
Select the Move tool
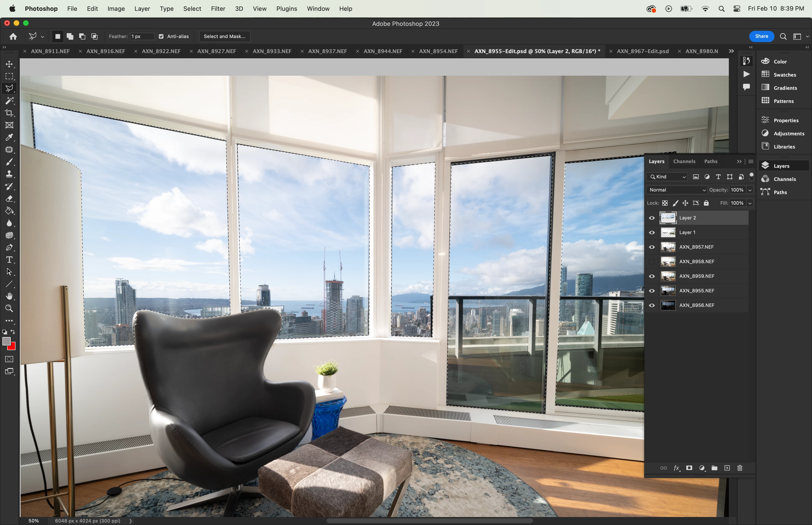9,64
